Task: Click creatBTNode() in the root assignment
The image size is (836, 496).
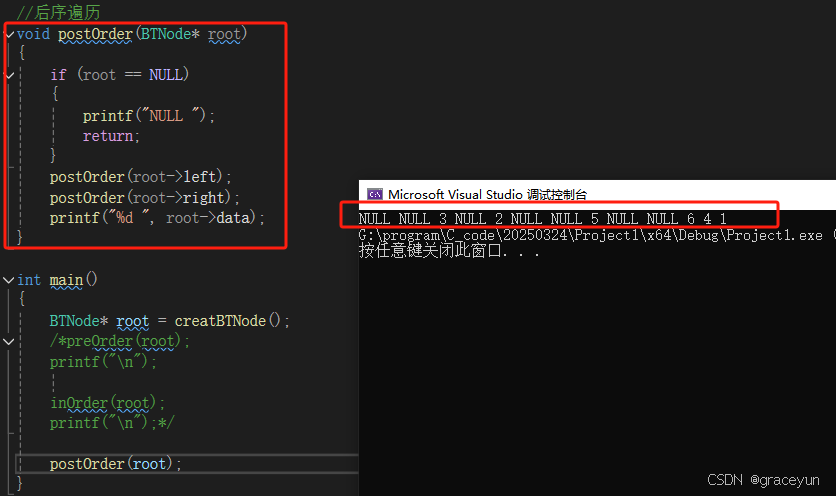Action: [228, 321]
